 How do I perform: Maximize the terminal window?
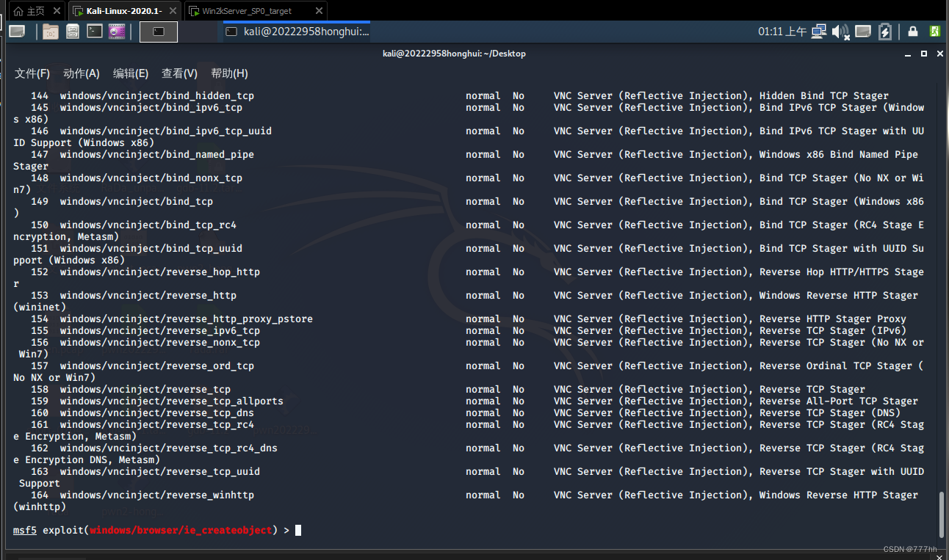(924, 54)
